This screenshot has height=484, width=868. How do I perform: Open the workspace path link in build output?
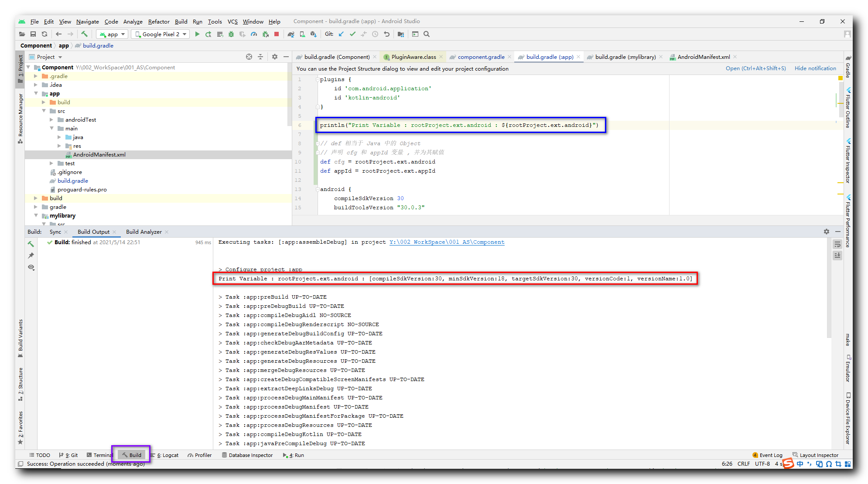pos(447,242)
